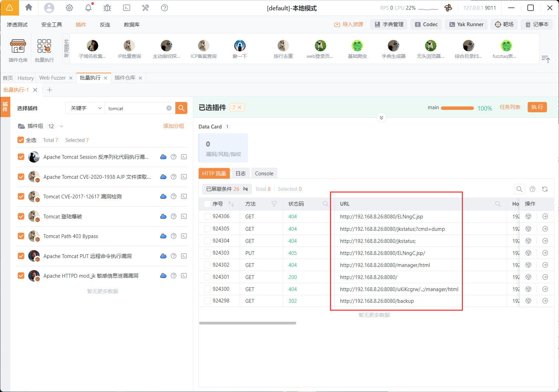Screen dimensions: 559x392
Task: Click cloud icon for Tomcat 登陆爆破 plugin
Action: (163, 216)
